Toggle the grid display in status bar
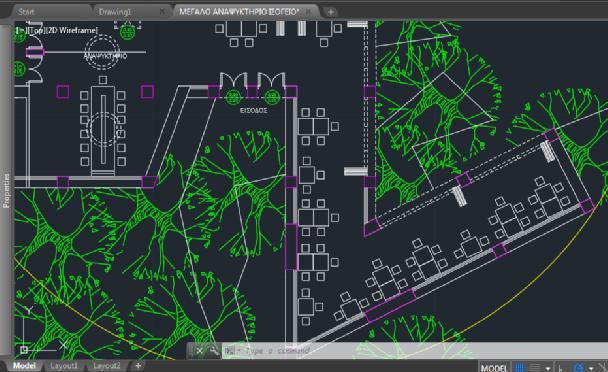 (x=520, y=367)
